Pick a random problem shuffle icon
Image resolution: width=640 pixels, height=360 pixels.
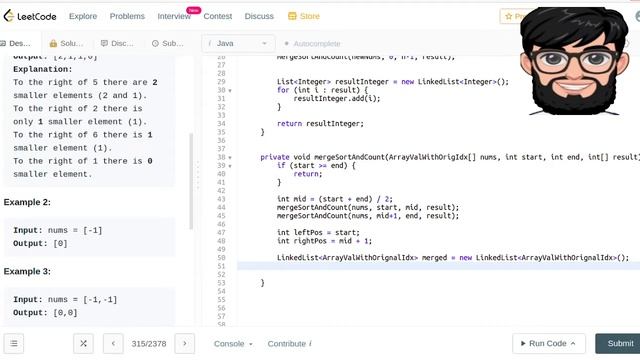click(83, 344)
